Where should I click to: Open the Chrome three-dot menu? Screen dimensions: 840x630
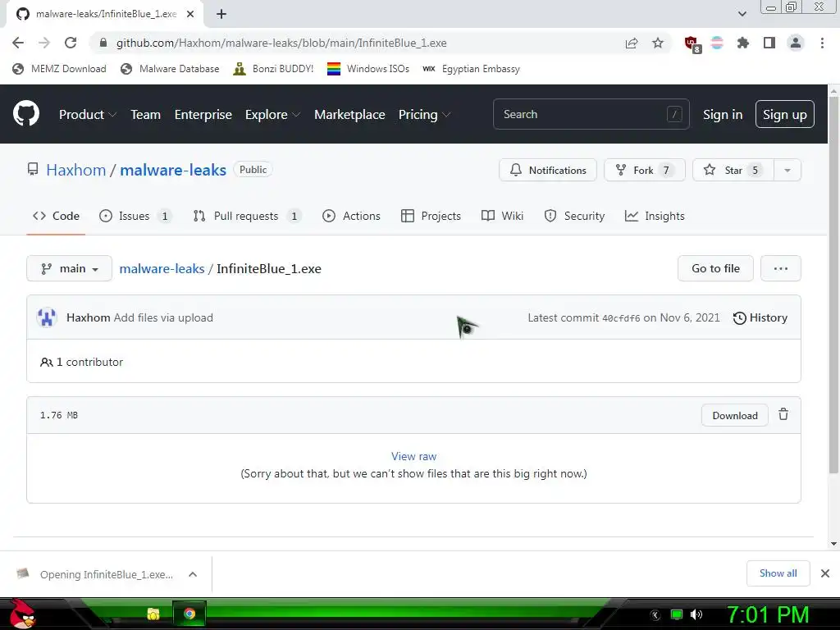click(x=822, y=43)
